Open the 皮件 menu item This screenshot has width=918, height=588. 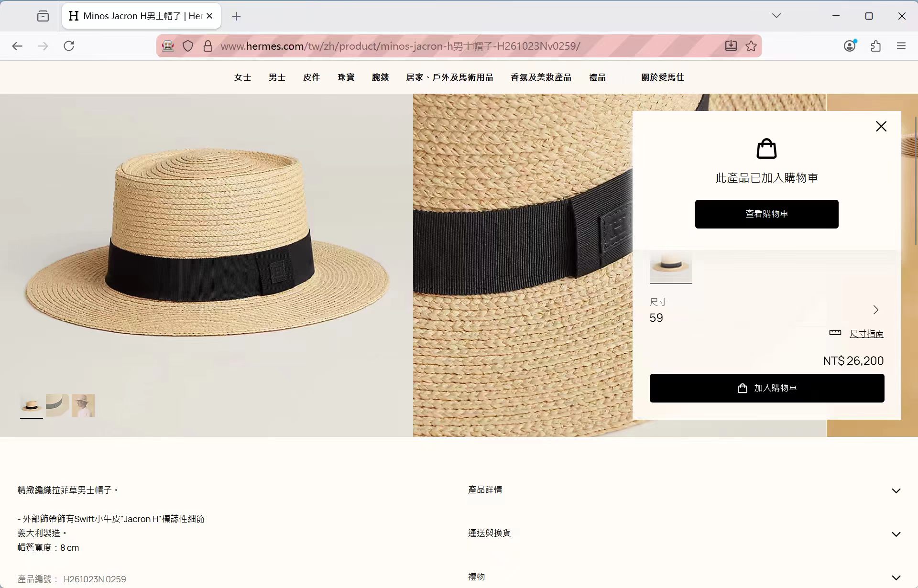(311, 77)
